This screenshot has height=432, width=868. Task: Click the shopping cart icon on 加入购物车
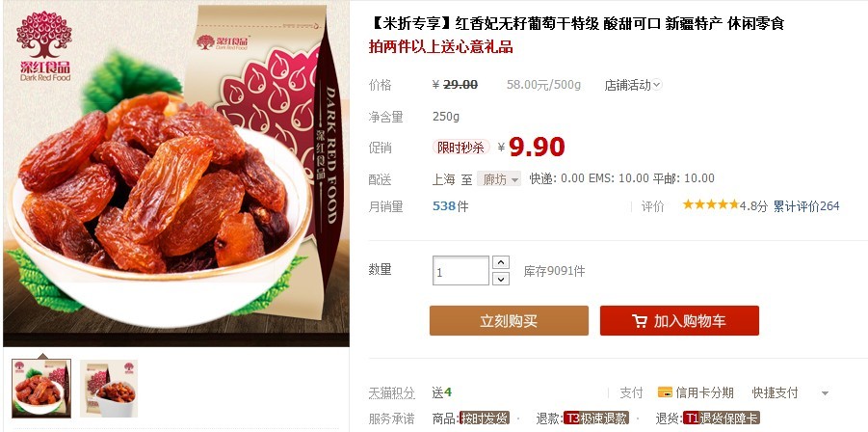click(640, 321)
